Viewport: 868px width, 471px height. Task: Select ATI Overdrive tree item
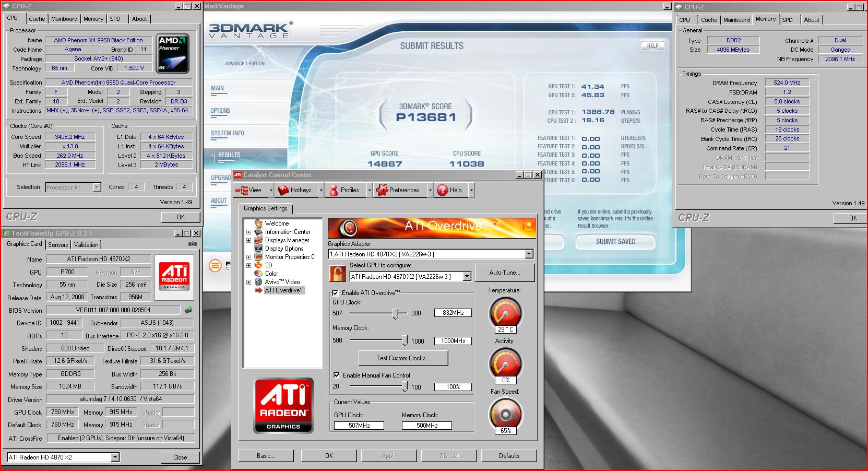284,290
